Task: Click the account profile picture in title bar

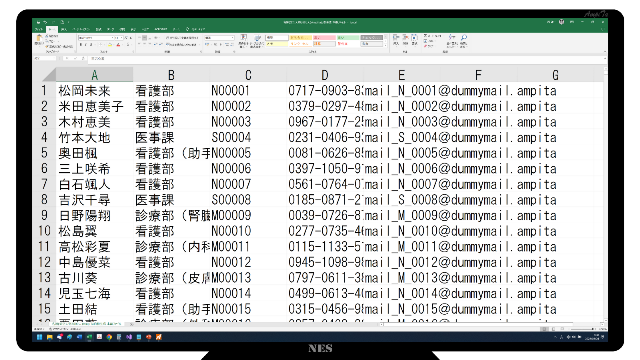Action: point(561,22)
